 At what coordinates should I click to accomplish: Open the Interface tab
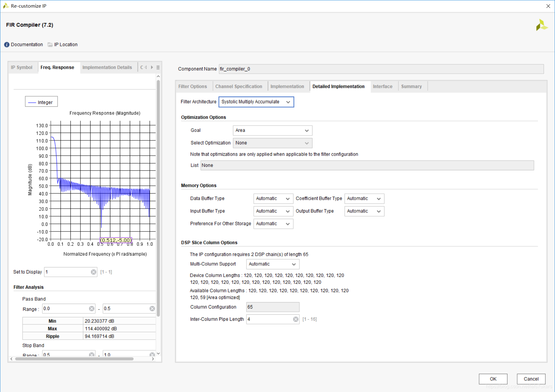383,87
